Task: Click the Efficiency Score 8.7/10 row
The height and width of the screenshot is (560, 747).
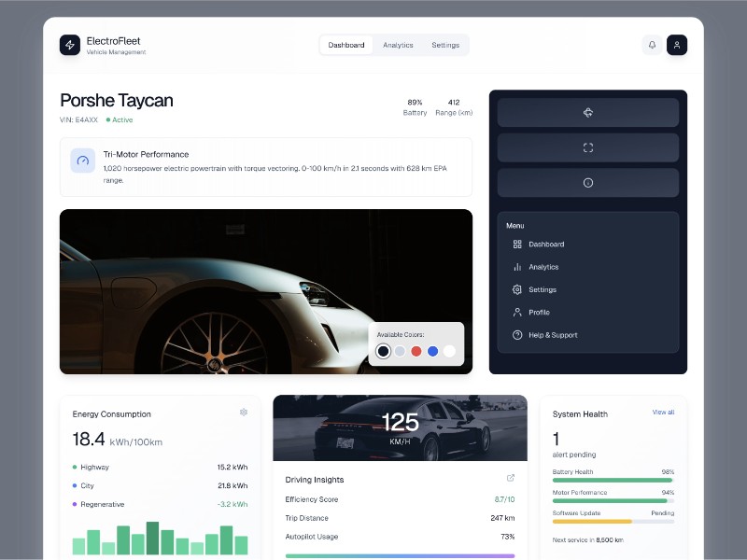Action: pos(400,499)
